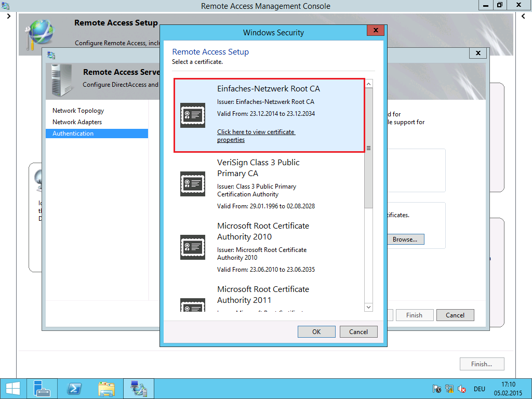The height and width of the screenshot is (399, 532).
Task: Click the Remote Access Server tower icon
Action: (x=61, y=81)
